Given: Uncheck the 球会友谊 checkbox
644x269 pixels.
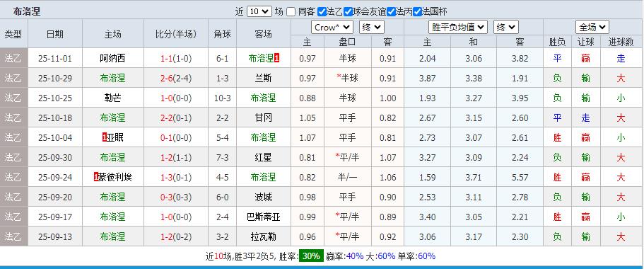Looking at the screenshot, I should pos(348,11).
